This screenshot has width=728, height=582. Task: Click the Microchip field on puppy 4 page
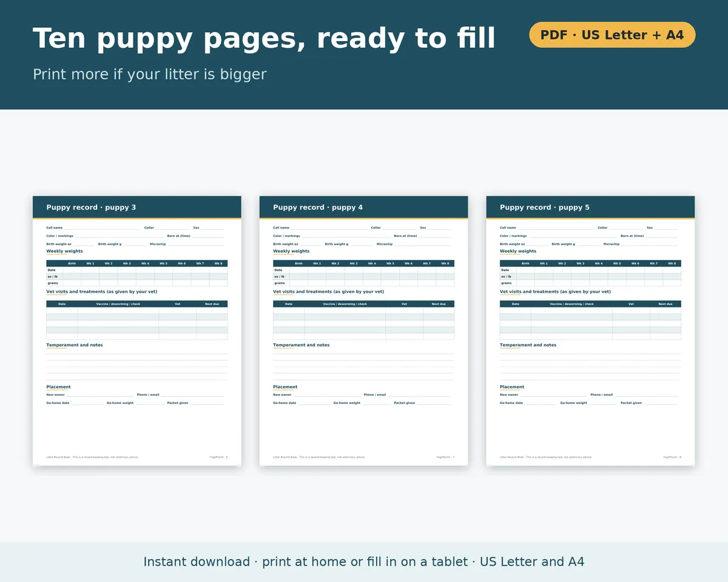[x=414, y=244]
